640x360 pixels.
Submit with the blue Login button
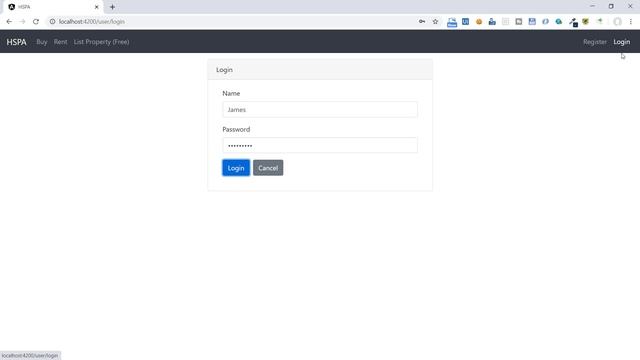click(236, 168)
